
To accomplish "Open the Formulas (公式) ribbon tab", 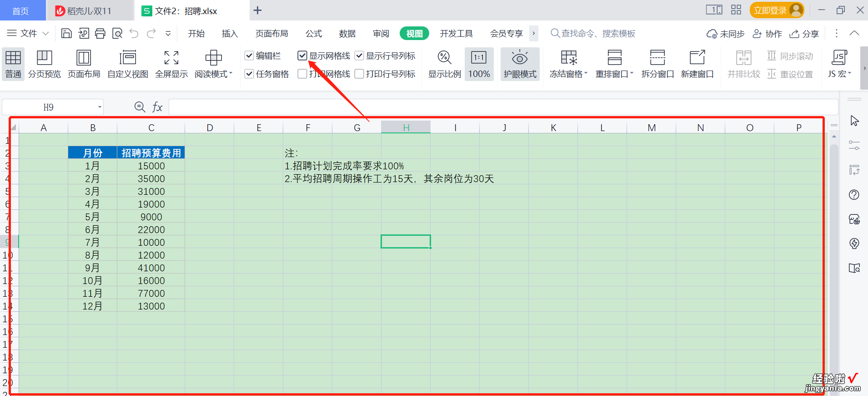I will tap(314, 33).
